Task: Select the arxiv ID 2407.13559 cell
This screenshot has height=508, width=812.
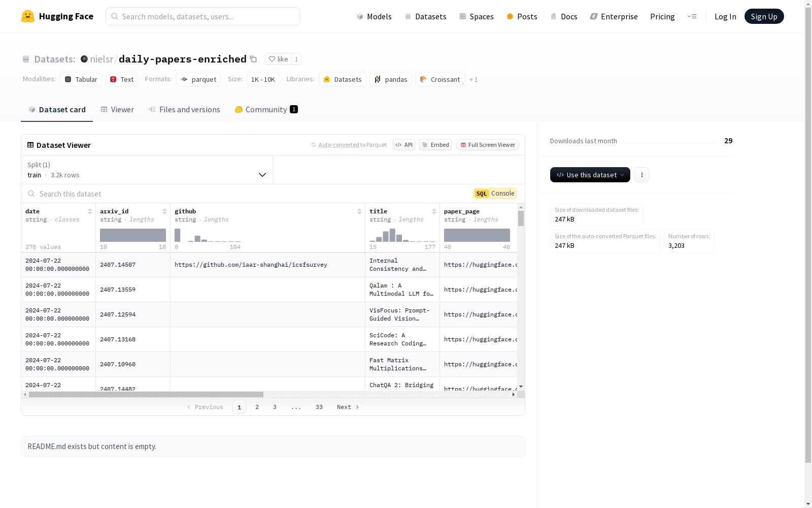Action: tap(133, 290)
